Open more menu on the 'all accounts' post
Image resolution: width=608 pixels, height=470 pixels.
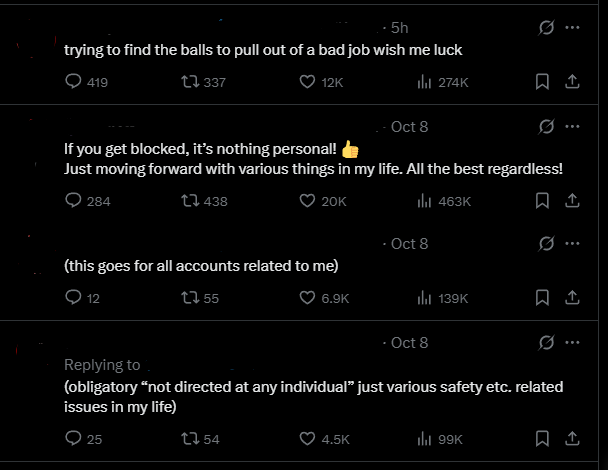pyautogui.click(x=572, y=244)
